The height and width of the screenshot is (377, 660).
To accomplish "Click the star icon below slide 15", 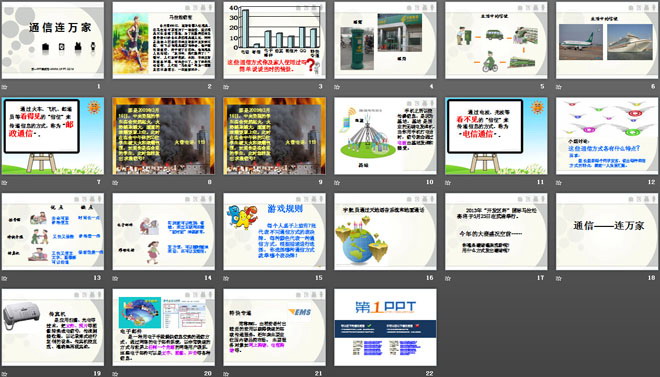I will (226, 278).
